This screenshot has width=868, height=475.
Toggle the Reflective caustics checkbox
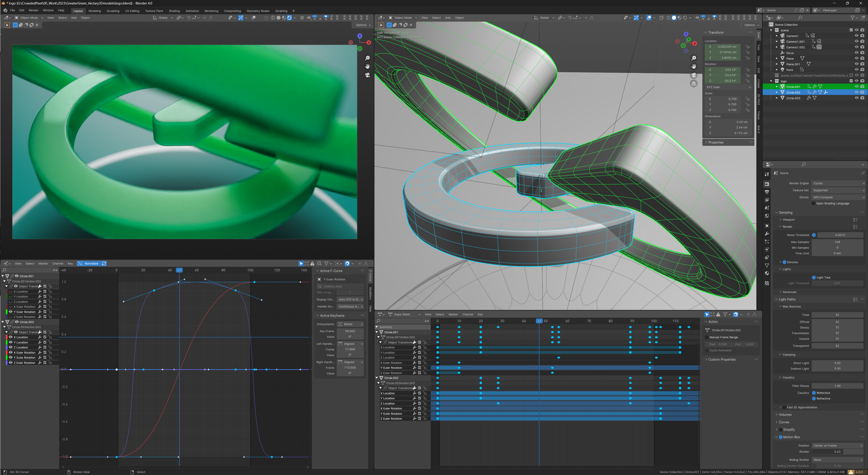(814, 393)
